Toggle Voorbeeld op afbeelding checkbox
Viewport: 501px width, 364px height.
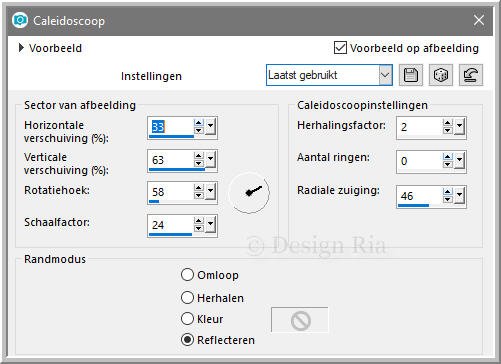(x=340, y=48)
